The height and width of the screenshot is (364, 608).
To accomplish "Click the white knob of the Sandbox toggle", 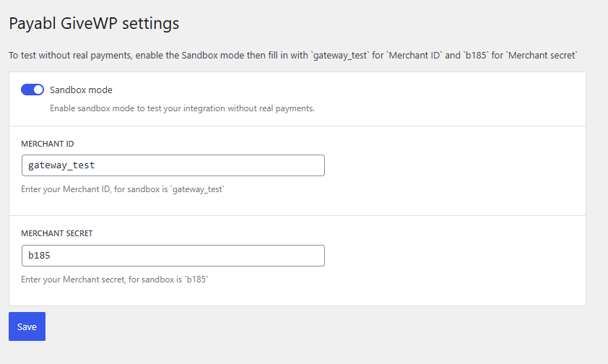I will click(x=38, y=90).
